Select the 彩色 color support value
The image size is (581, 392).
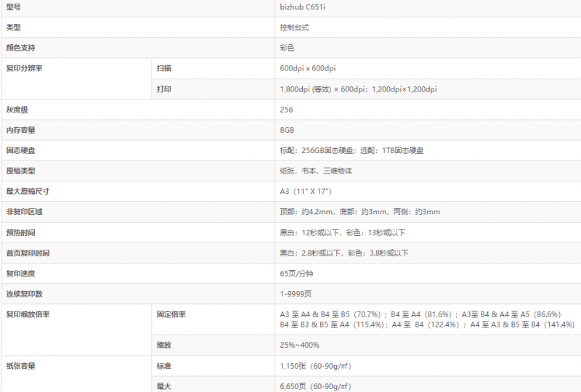(x=287, y=48)
